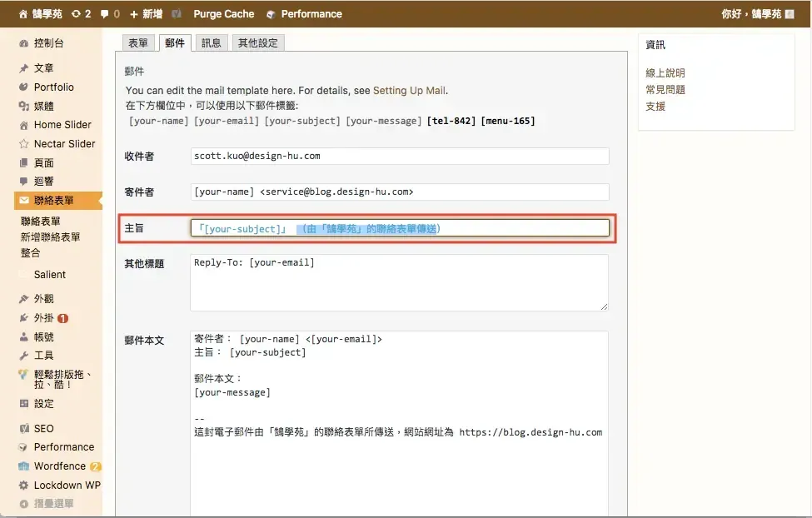Click 外觀 appearance brush icon

[24, 299]
